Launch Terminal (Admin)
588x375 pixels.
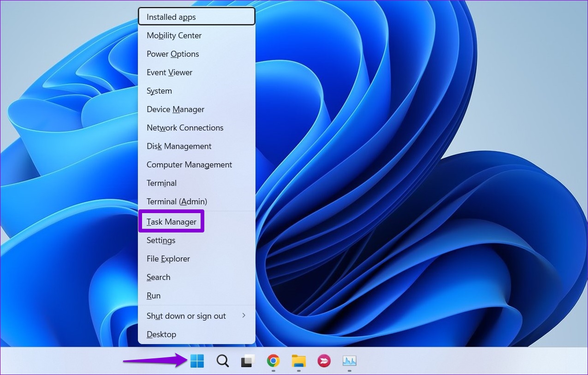click(177, 202)
